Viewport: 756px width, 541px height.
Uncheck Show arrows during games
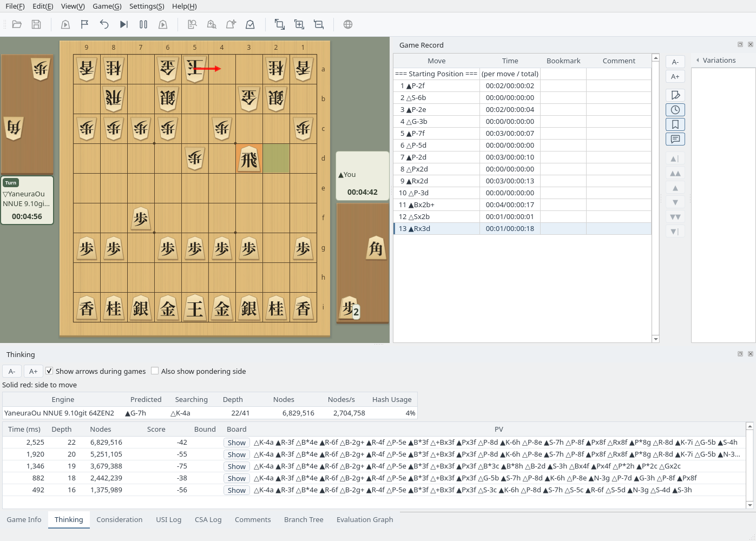[x=49, y=371]
